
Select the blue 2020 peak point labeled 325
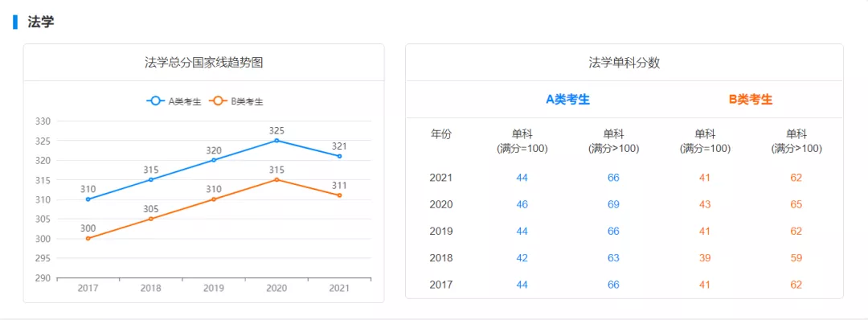(x=276, y=140)
